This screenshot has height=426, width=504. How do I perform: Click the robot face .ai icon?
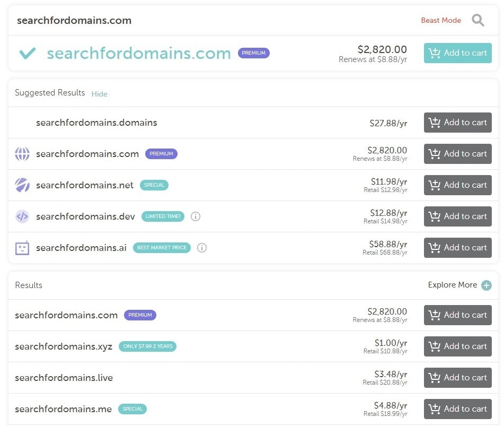pos(22,248)
